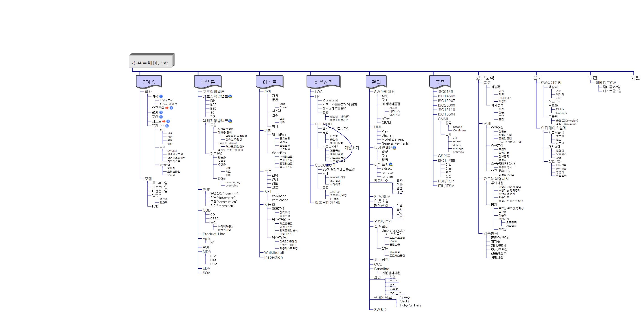Click the 개발초기 relationship label
The image size is (644, 336).
click(x=352, y=148)
